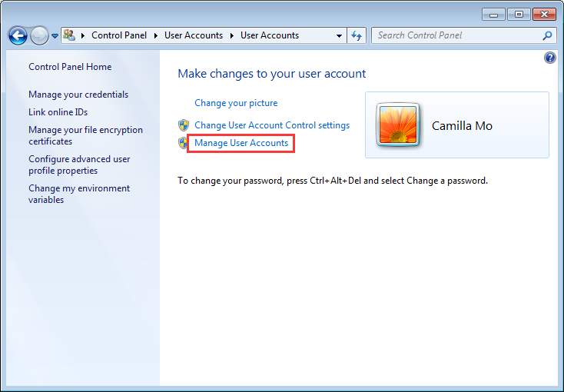Click the greyed-out Forward arrow button
This screenshot has height=392, width=564.
tap(39, 35)
